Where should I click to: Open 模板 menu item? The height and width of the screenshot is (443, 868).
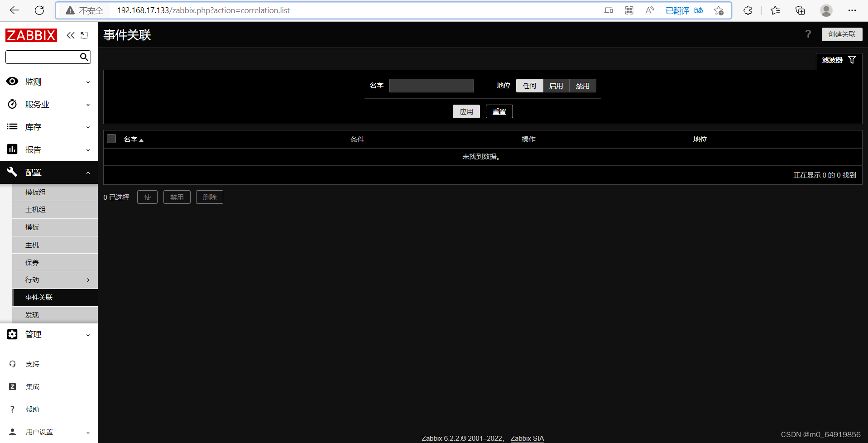coord(55,227)
